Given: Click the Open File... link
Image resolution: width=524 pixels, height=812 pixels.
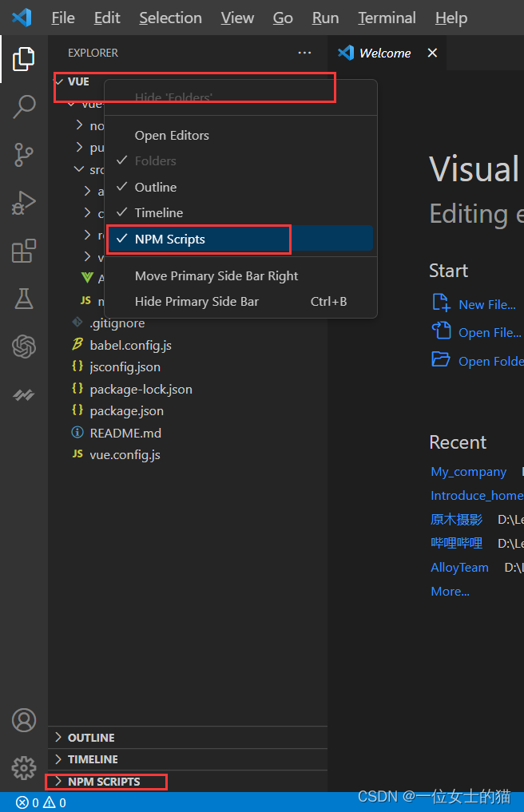Looking at the screenshot, I should 490,332.
